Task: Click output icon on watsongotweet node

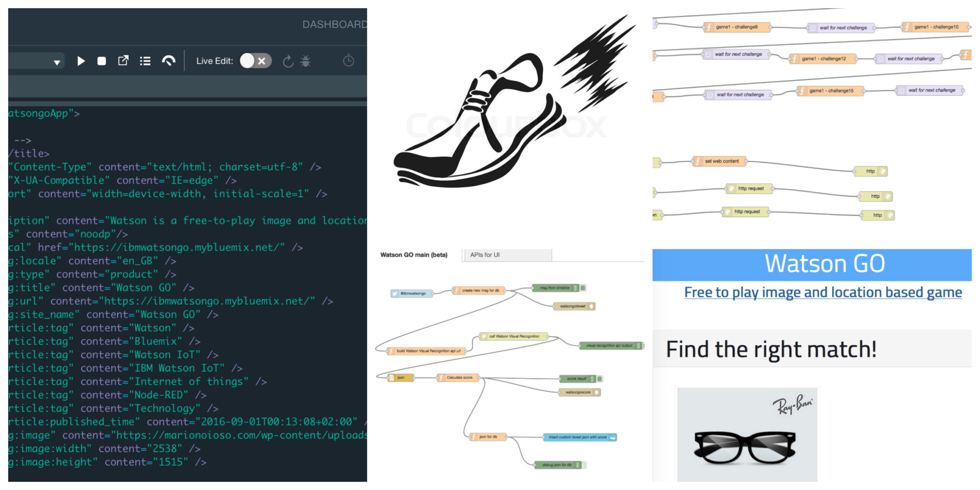Action: click(591, 306)
